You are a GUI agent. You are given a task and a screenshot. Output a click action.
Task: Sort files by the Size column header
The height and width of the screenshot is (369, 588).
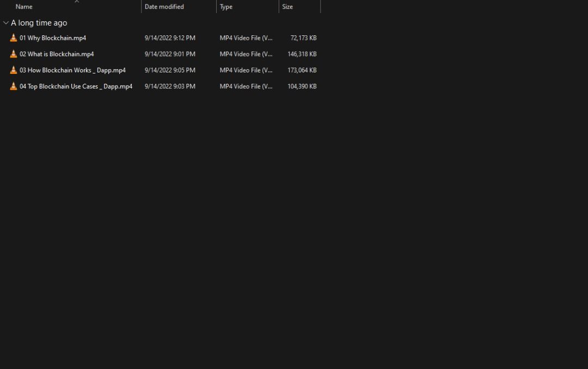(287, 7)
